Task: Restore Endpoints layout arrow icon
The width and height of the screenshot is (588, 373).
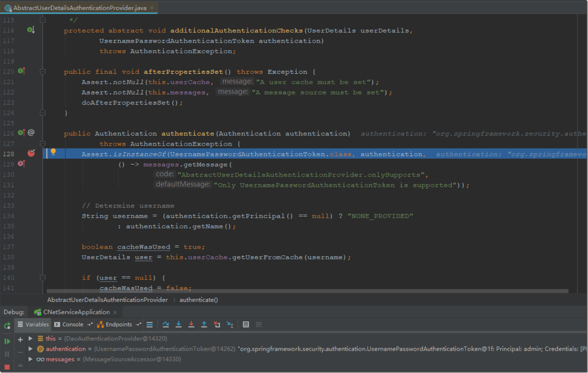Action: pyautogui.click(x=139, y=325)
